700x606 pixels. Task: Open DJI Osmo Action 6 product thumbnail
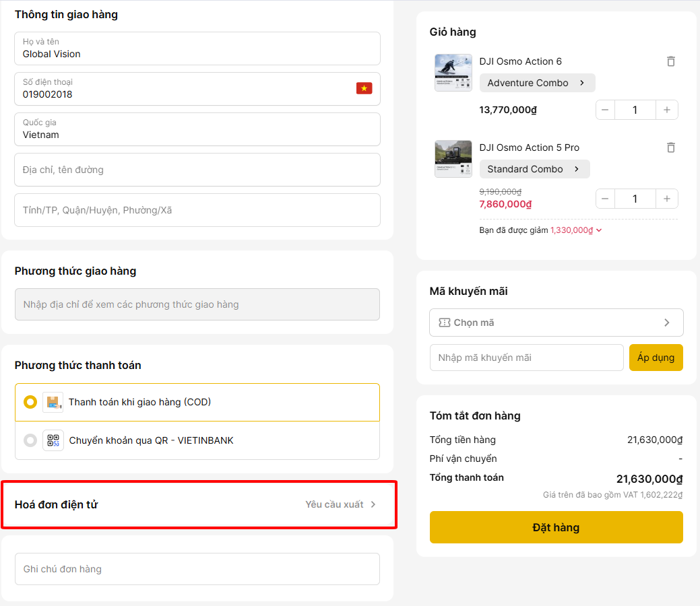pyautogui.click(x=453, y=73)
